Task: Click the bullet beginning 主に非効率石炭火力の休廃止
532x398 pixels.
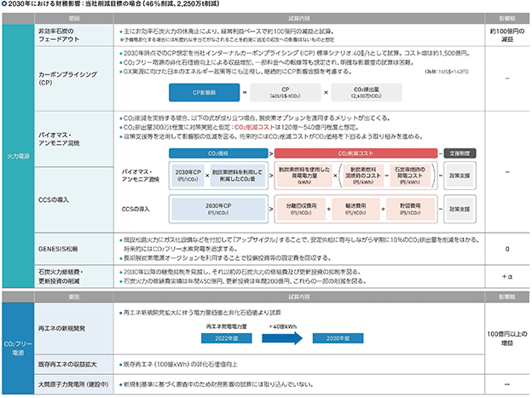Action: point(228,32)
